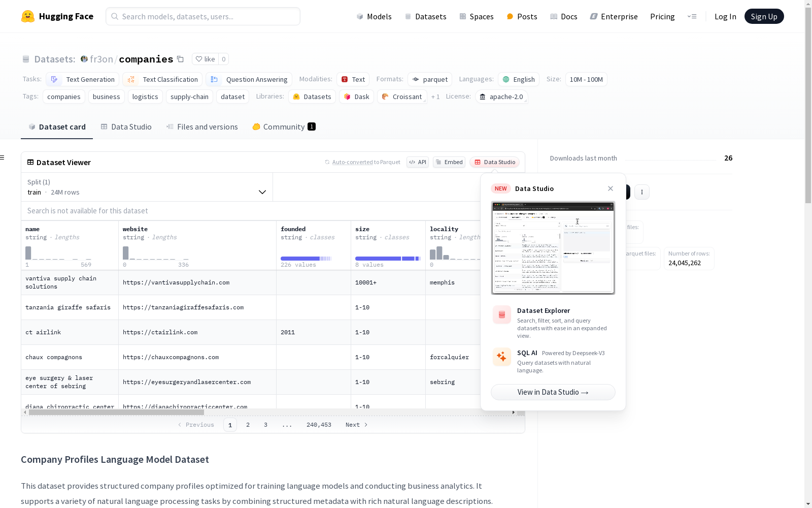The image size is (812, 508).
Task: Open the Dataset Explorer feature
Action: click(553, 323)
